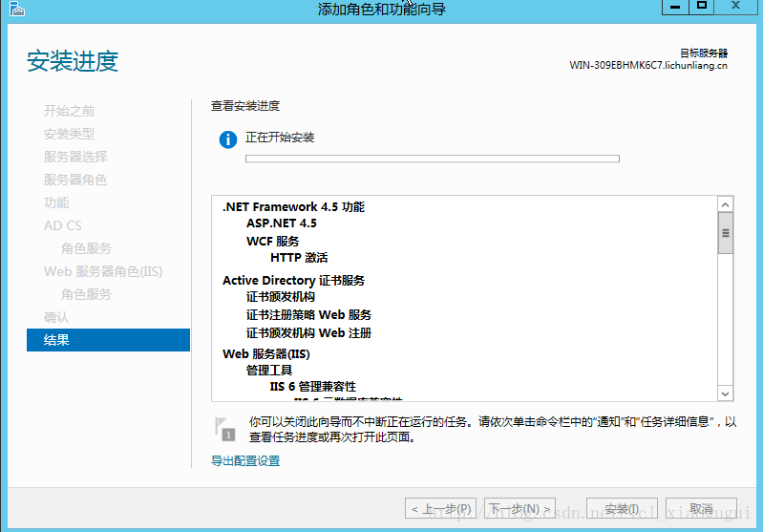
Task: Click the 下一步(N) button
Action: click(x=519, y=509)
